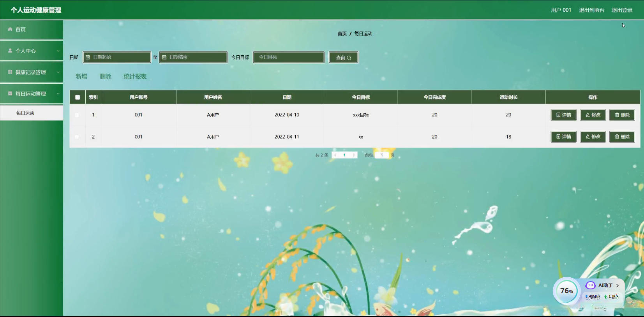Go to previous page with pagination arrow

(x=335, y=155)
